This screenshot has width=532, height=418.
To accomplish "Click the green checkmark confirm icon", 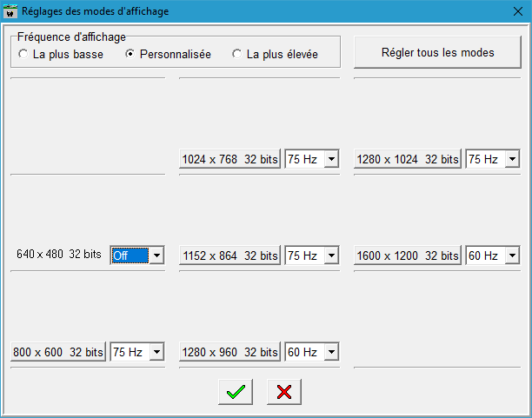I will (x=235, y=392).
